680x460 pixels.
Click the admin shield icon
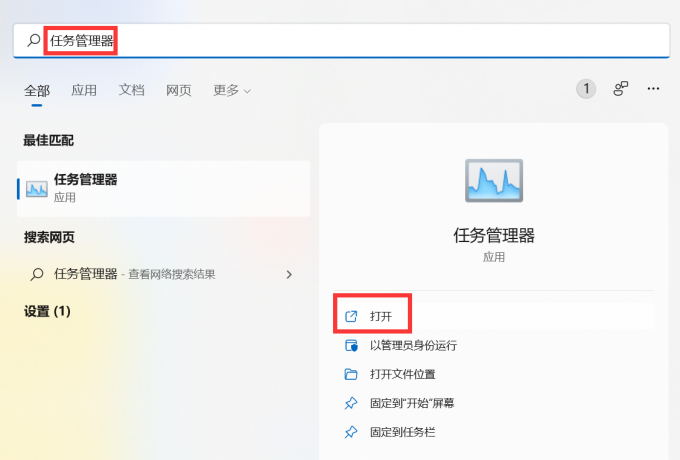coord(351,346)
